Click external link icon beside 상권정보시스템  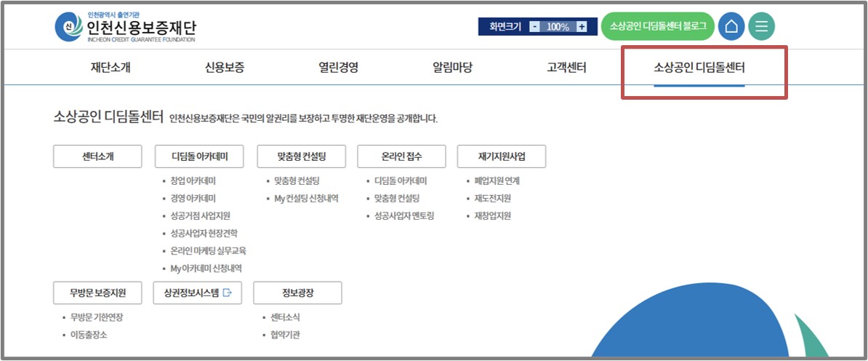click(x=226, y=293)
